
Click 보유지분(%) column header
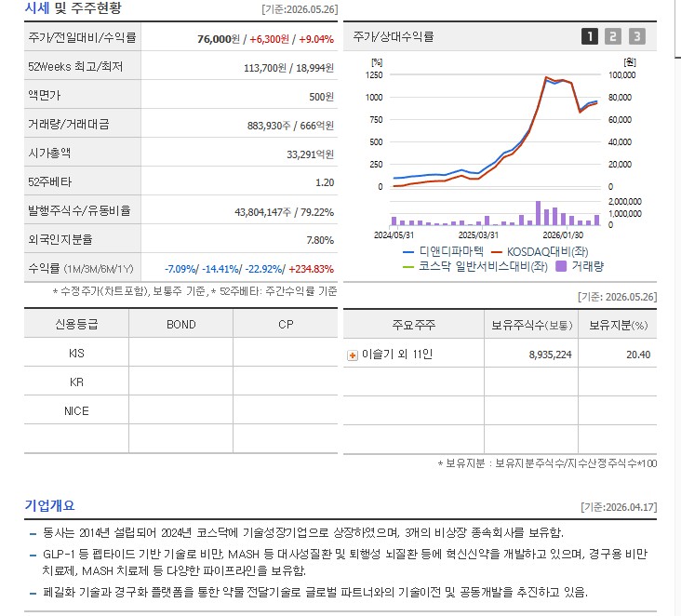tap(618, 326)
